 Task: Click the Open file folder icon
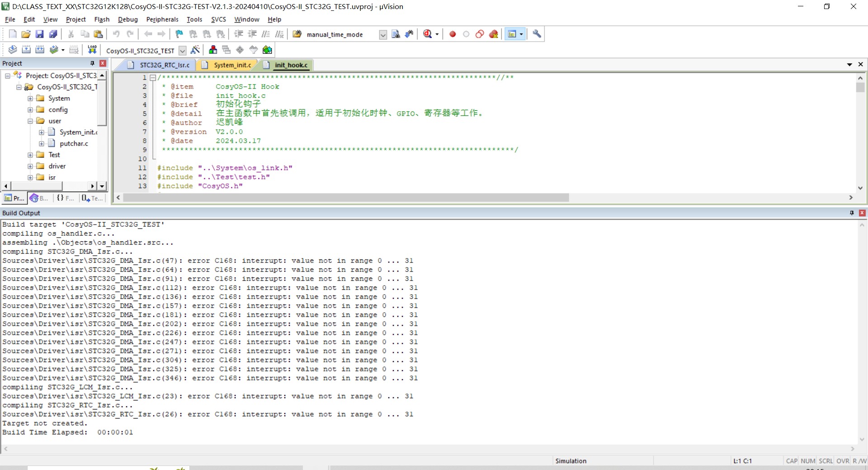26,34
